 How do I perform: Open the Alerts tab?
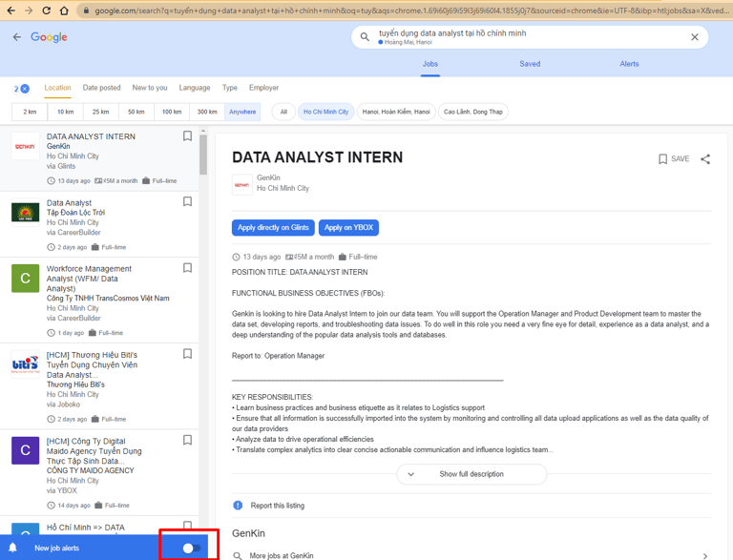[x=629, y=64]
